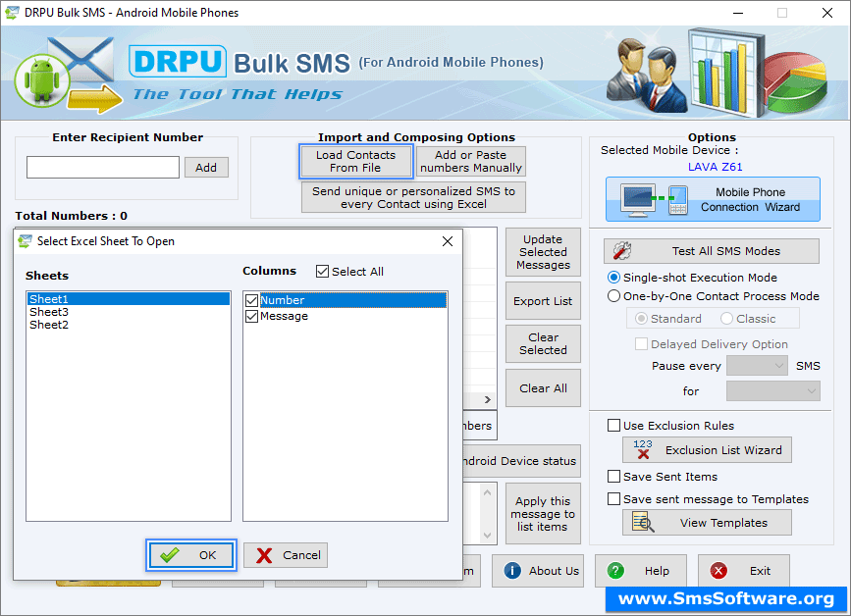Open the 'for' duration dropdown

[x=772, y=391]
